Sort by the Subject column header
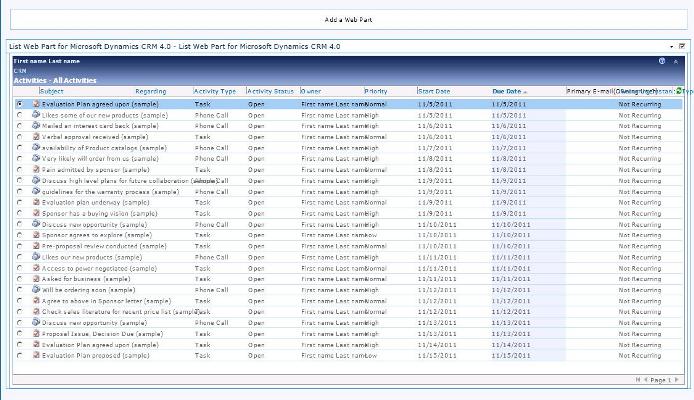This screenshot has width=694, height=400. tap(51, 91)
